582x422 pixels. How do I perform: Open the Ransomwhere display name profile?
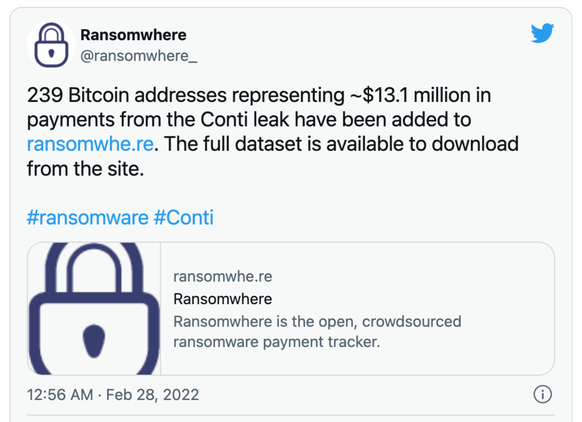point(134,35)
